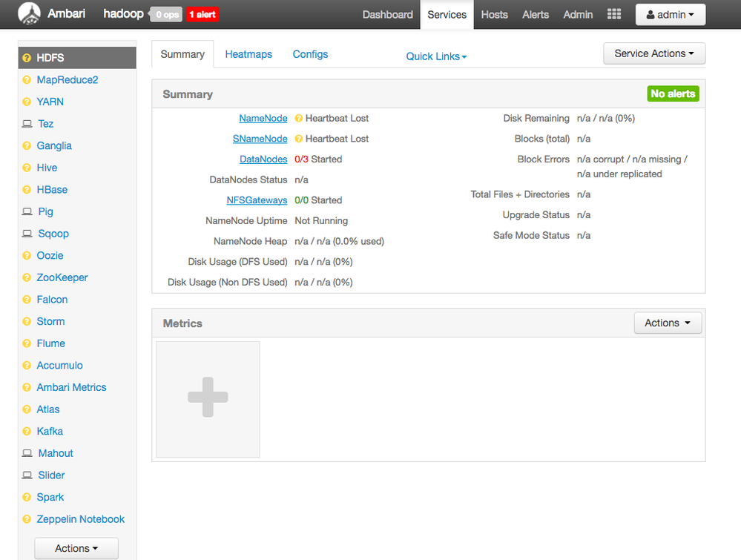
Task: Switch to the Configs tab
Action: 310,54
